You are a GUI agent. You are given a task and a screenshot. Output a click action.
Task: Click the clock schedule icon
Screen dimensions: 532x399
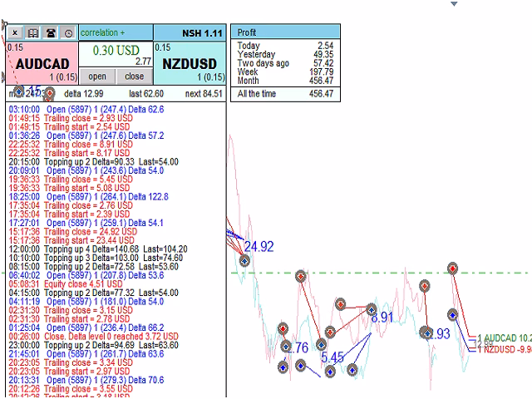[x=68, y=33]
